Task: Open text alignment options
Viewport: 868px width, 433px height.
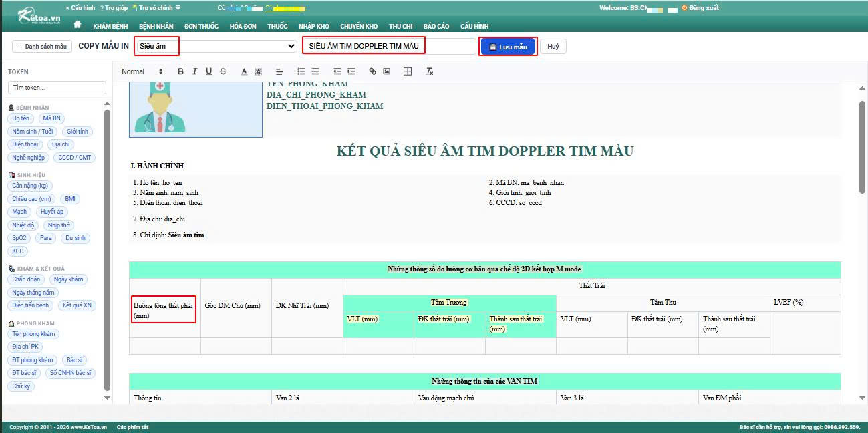Action: pyautogui.click(x=279, y=71)
